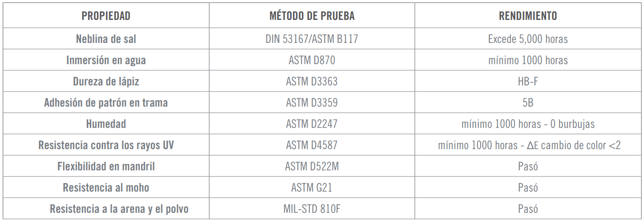Select Resistencia a la arena y el polvo
The width and height of the screenshot is (644, 223).
coord(119,209)
